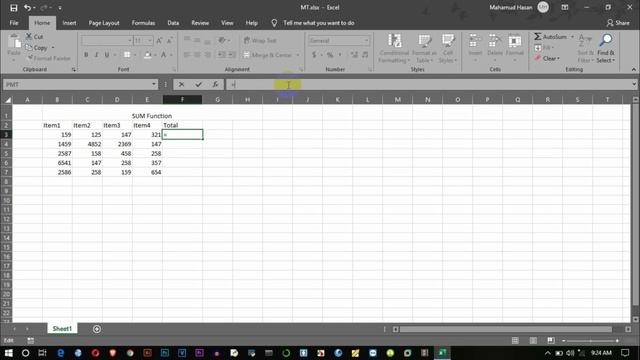Open the Page Layout tab
Screen dimensions: 640x360
click(x=104, y=23)
